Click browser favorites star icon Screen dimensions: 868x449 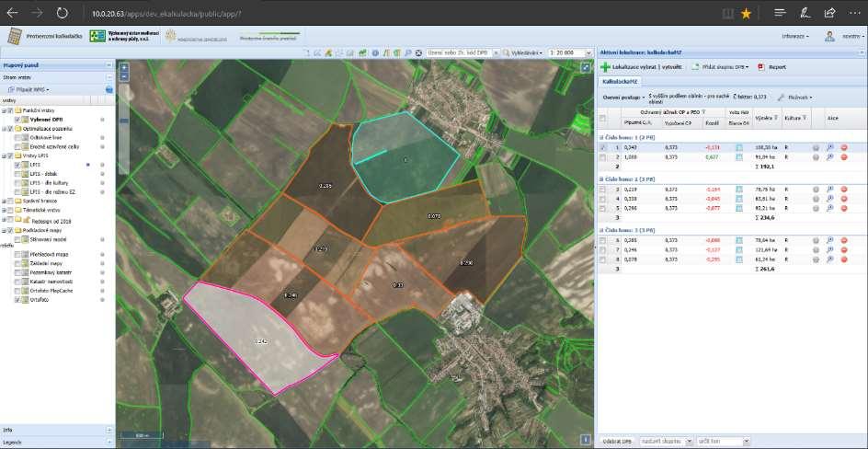tap(746, 13)
